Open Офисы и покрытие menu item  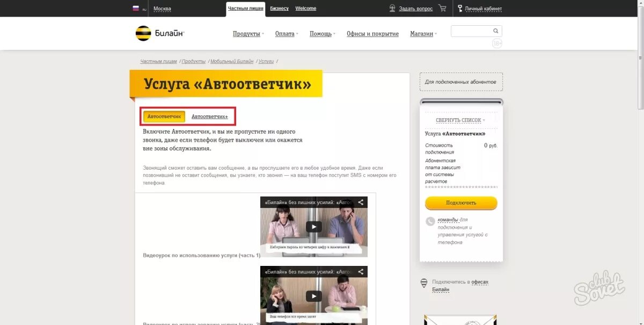point(372,34)
